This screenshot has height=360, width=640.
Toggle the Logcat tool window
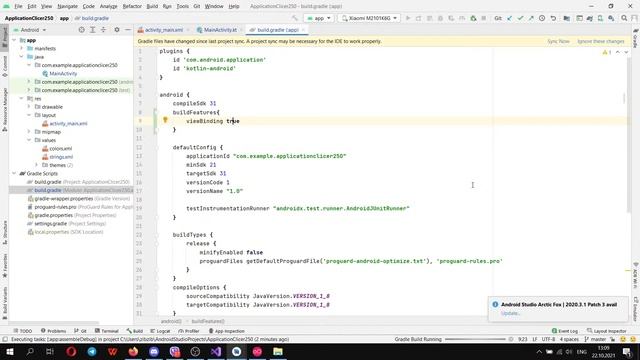pyautogui.click(x=160, y=331)
